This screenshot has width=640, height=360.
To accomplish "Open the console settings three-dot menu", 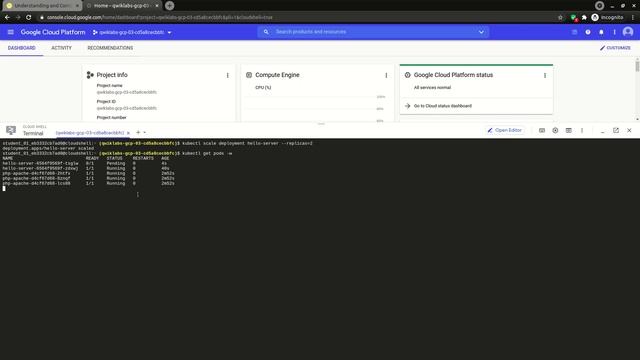I will 614,32.
